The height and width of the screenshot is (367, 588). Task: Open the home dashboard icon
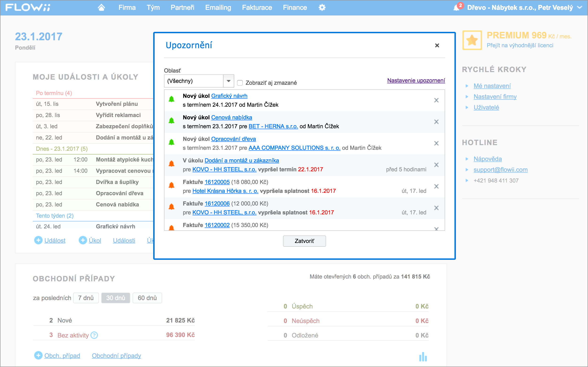pos(101,7)
